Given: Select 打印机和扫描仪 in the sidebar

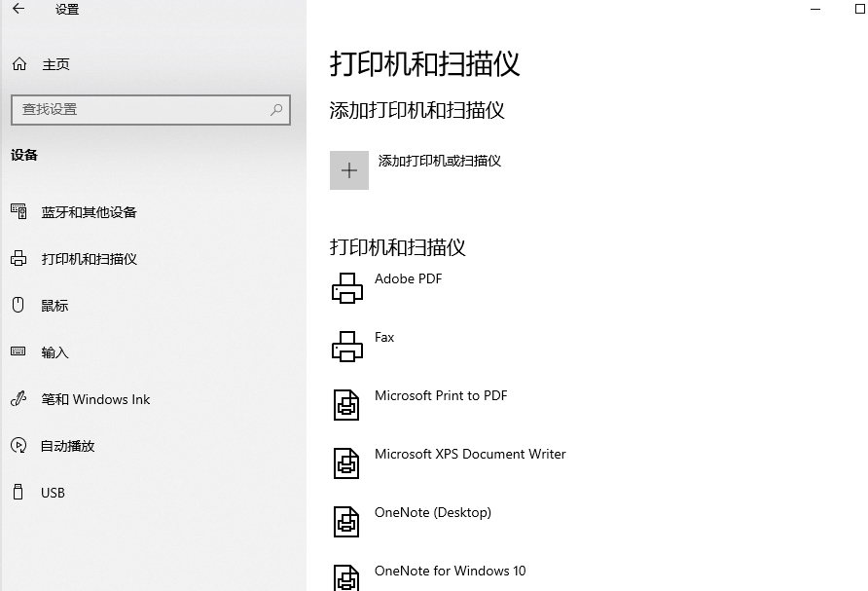Looking at the screenshot, I should click(89, 259).
